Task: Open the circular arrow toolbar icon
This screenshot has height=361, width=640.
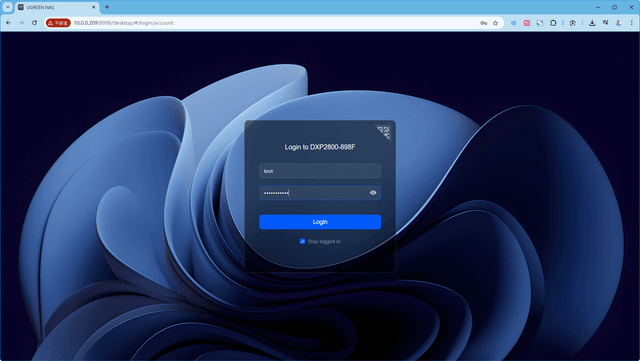Action: [573, 23]
